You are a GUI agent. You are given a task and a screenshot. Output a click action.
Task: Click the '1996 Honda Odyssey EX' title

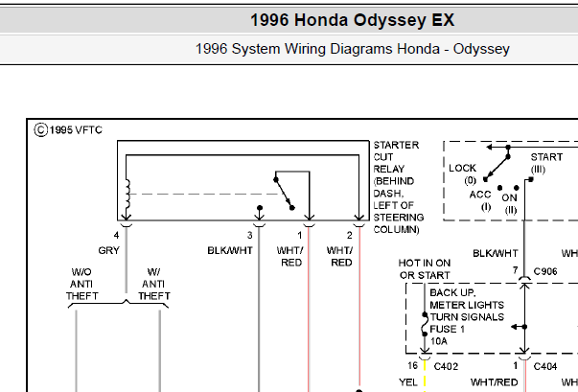pyautogui.click(x=352, y=20)
